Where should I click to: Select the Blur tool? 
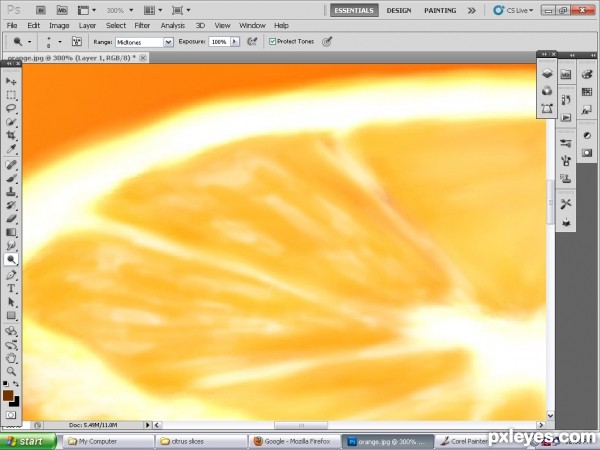click(x=11, y=246)
